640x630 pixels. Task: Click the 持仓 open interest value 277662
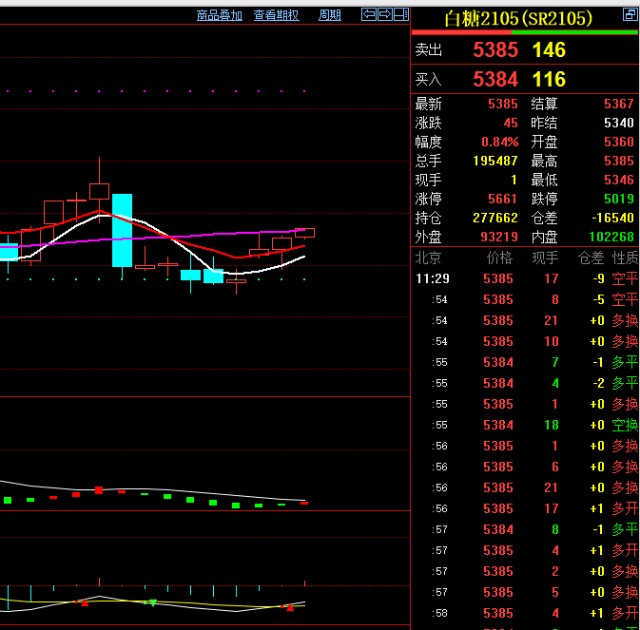pyautogui.click(x=494, y=217)
